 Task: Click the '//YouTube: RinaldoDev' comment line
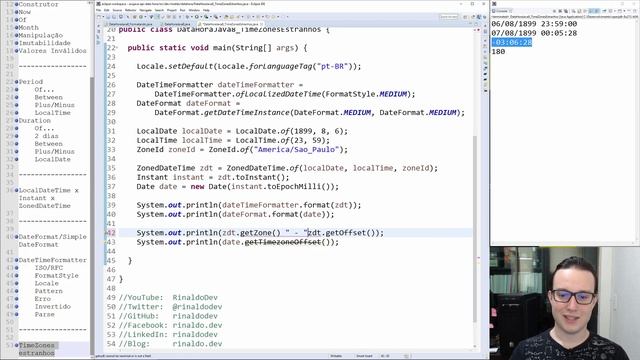[x=168, y=298]
